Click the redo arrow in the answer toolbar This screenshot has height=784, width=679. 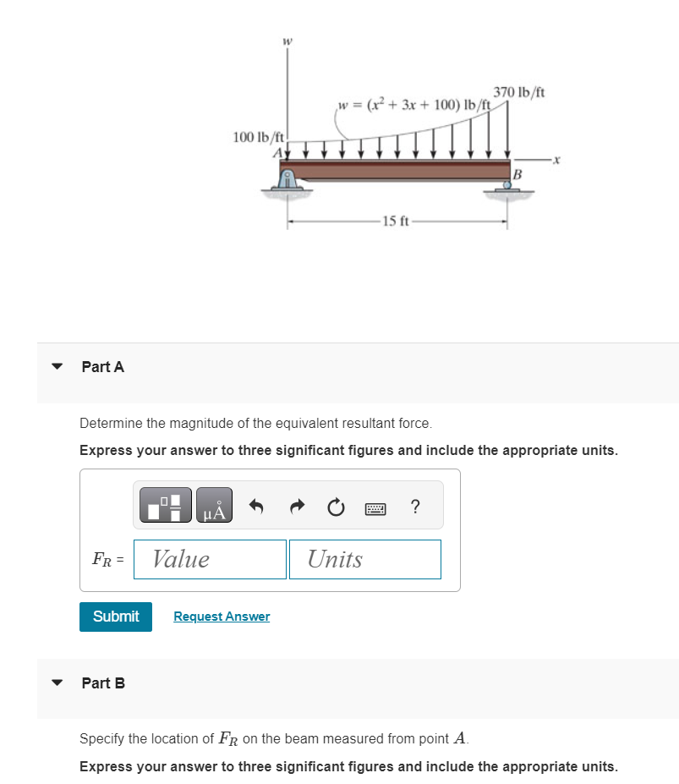(296, 506)
